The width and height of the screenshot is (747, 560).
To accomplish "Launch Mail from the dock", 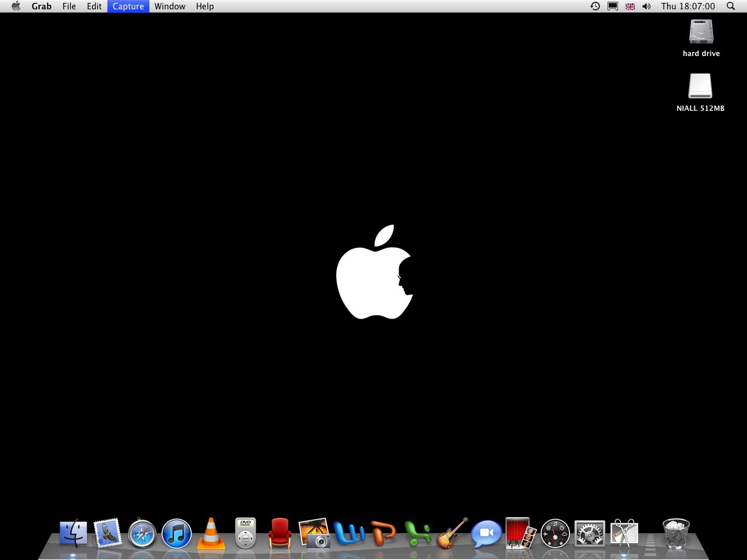I will [107, 533].
